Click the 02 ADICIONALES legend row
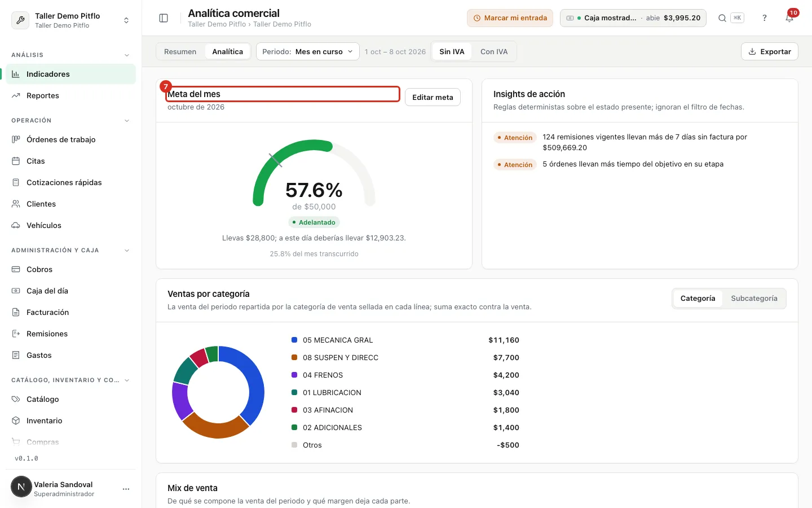 pos(405,428)
